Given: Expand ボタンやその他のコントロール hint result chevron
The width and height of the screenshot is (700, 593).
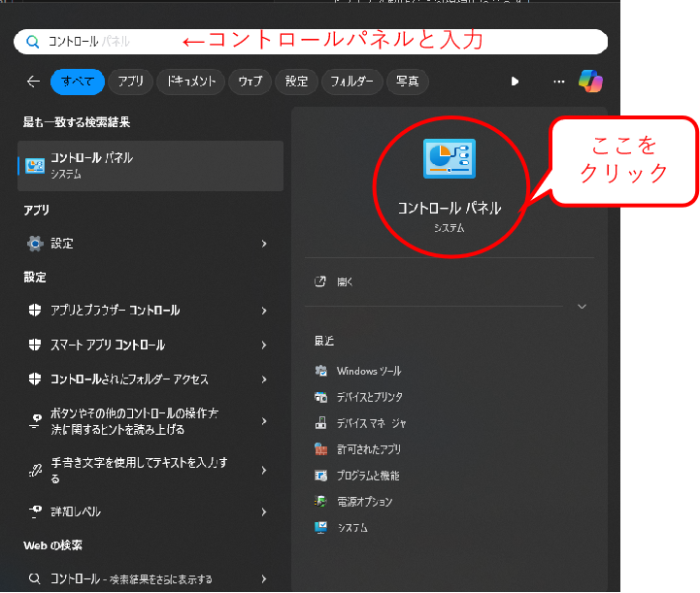Looking at the screenshot, I should pos(264,421).
